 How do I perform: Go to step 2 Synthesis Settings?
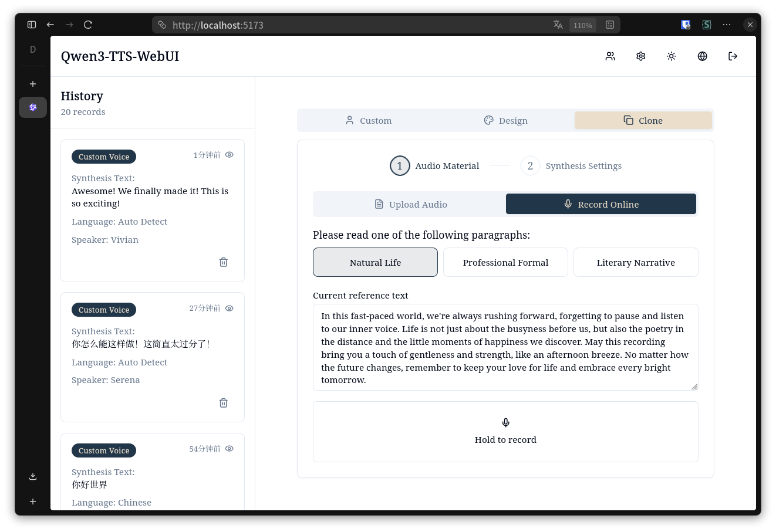pos(571,166)
